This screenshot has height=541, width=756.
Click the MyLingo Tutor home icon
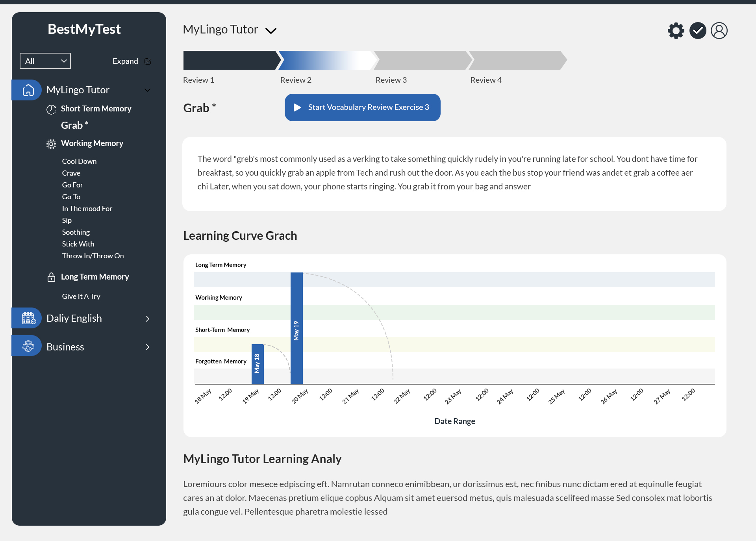(x=28, y=90)
